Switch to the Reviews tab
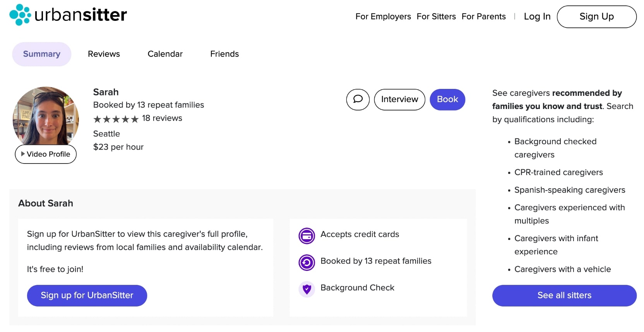644x332 pixels. pyautogui.click(x=104, y=54)
